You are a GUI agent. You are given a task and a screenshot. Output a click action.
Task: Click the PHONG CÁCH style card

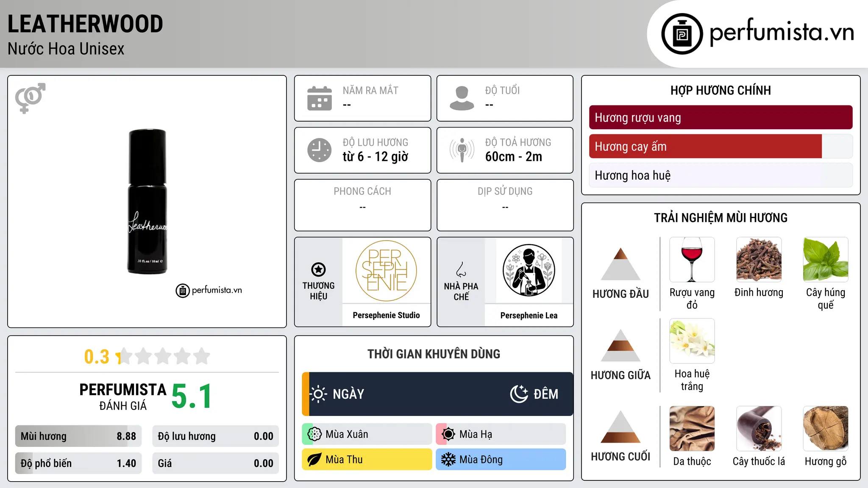coord(362,205)
